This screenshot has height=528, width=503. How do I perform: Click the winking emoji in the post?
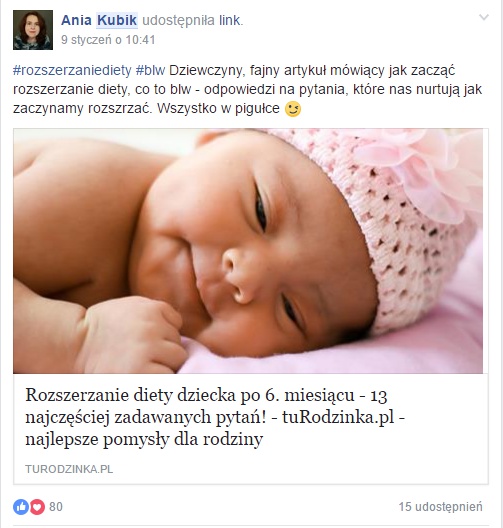pyautogui.click(x=293, y=109)
